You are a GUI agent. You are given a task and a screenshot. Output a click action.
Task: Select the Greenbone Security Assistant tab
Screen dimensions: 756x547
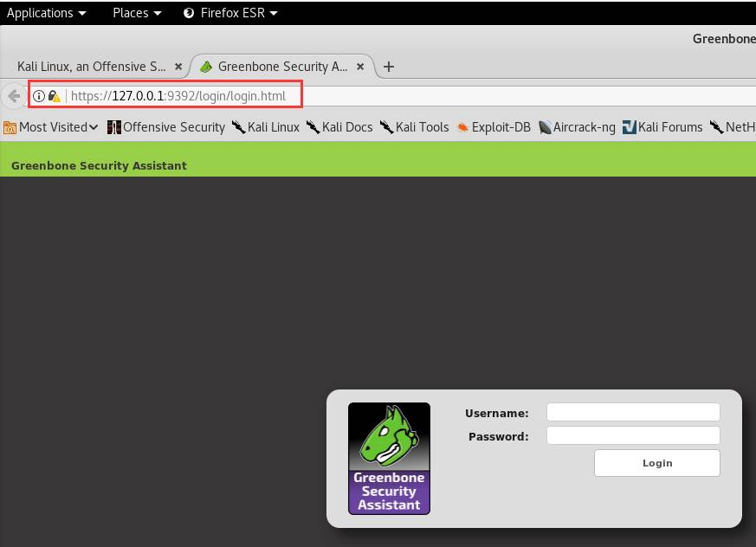[x=282, y=67]
